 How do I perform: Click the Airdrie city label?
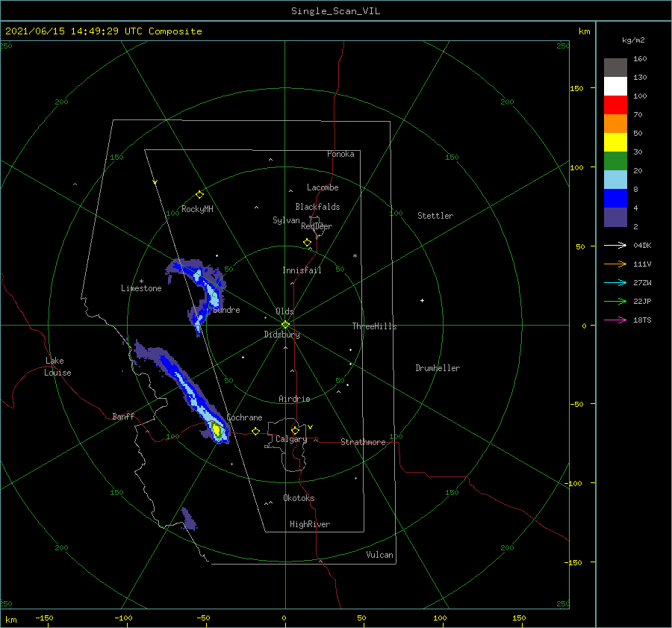click(x=294, y=399)
